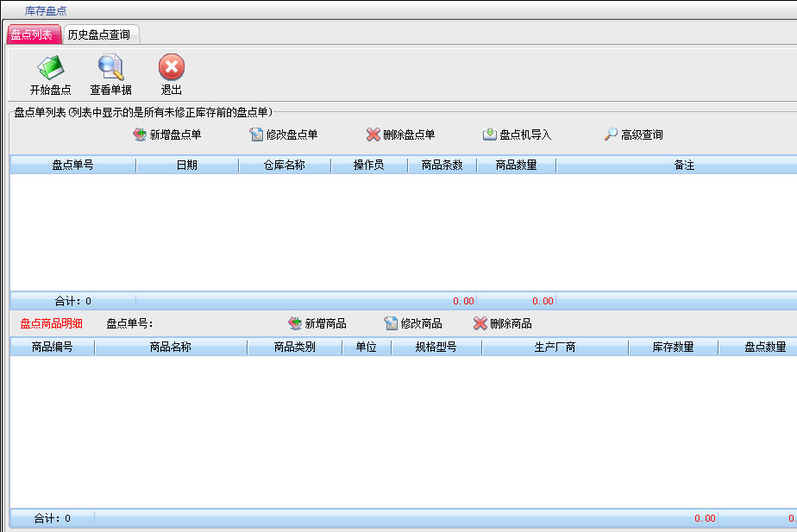797x532 pixels.
Task: Click the 生产厂商 column header
Action: [555, 347]
